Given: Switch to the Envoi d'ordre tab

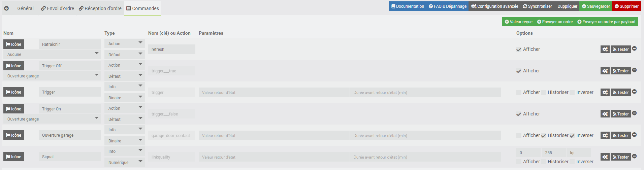Looking at the screenshot, I should click(x=58, y=8).
